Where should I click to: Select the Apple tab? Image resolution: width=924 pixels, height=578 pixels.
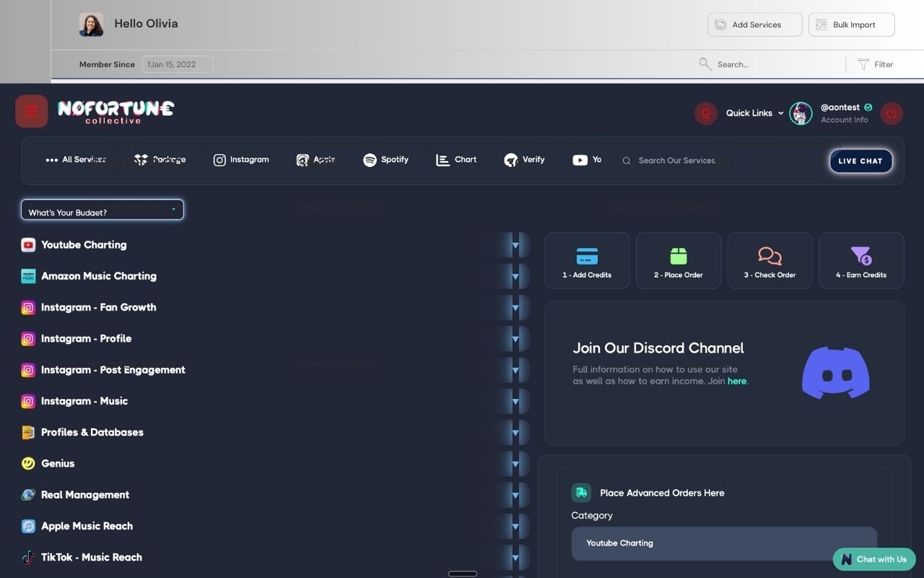coord(315,160)
